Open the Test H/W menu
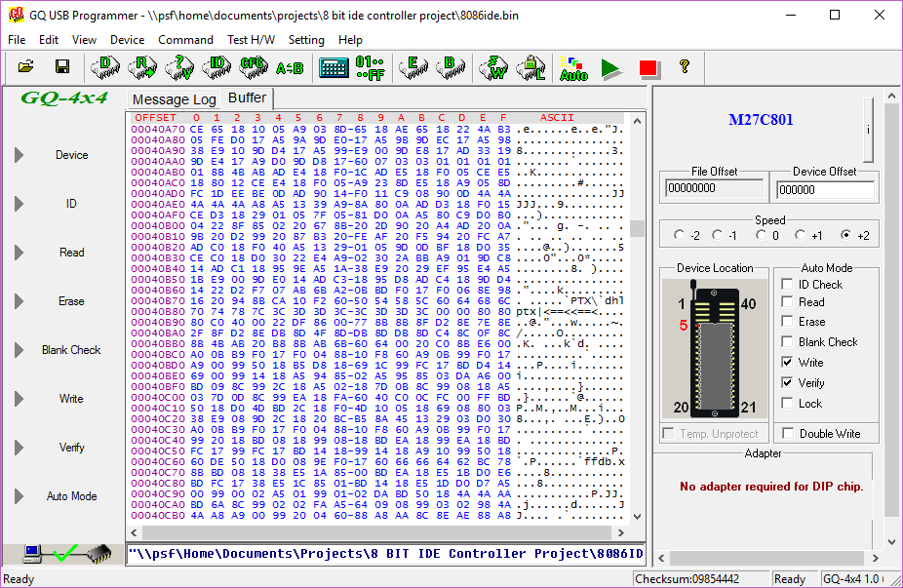Screen dimensions: 903x588 (x=251, y=40)
